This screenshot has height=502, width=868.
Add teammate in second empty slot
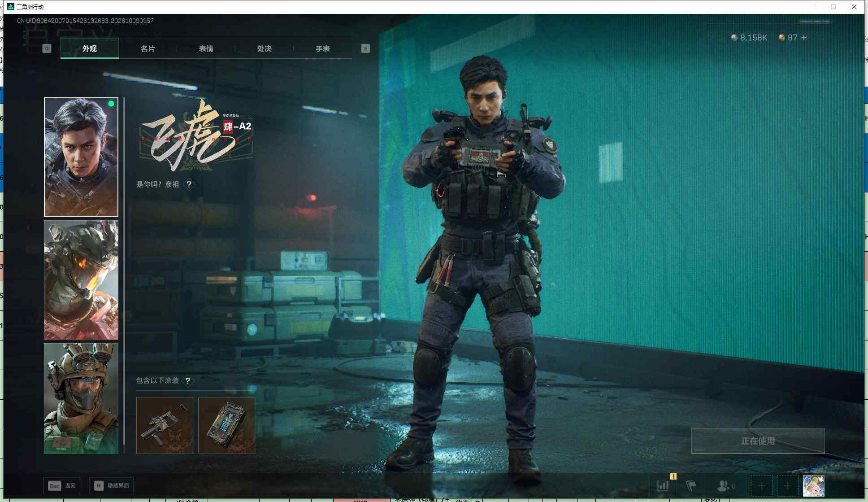point(787,486)
